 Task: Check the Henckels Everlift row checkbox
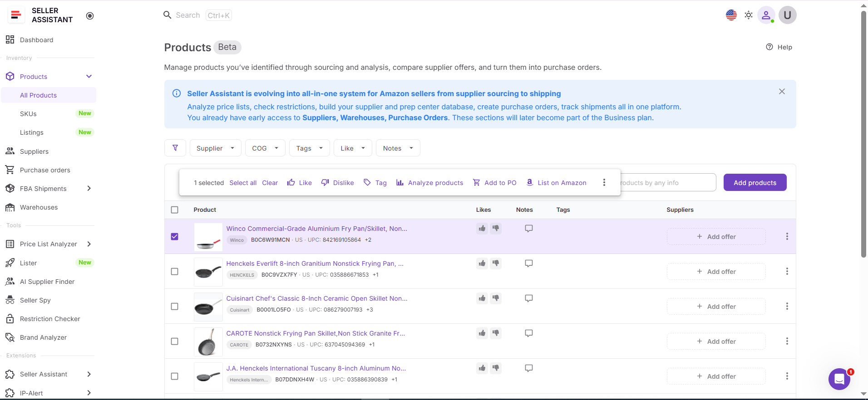175,271
